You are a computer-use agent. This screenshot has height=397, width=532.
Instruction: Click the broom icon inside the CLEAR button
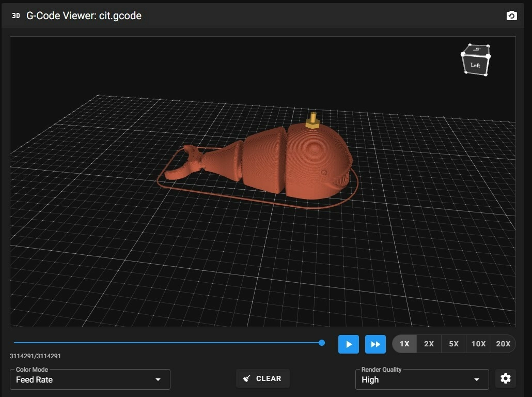(x=246, y=378)
